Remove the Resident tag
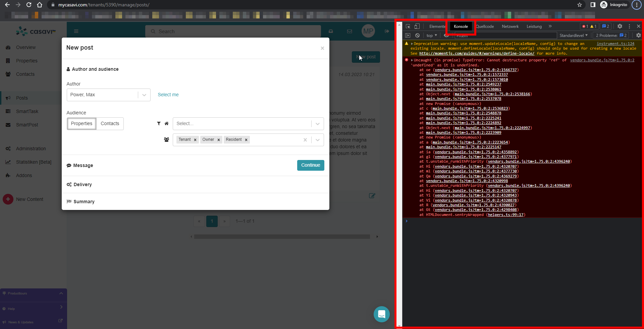The width and height of the screenshot is (644, 329). (246, 140)
